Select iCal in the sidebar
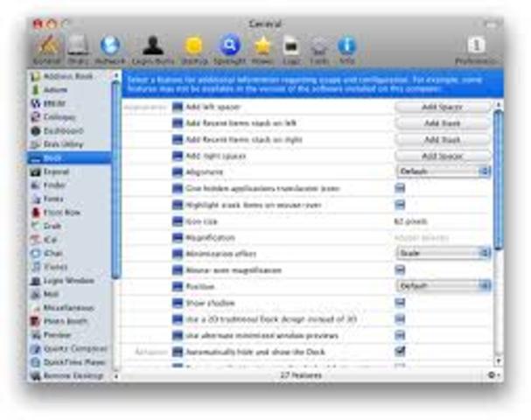Viewport: 531px width, 420px height. 69,240
